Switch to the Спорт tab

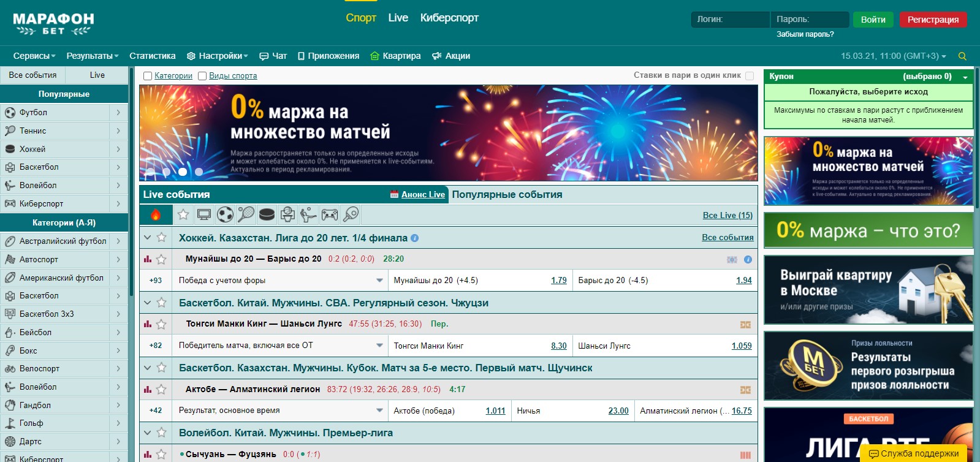361,18
